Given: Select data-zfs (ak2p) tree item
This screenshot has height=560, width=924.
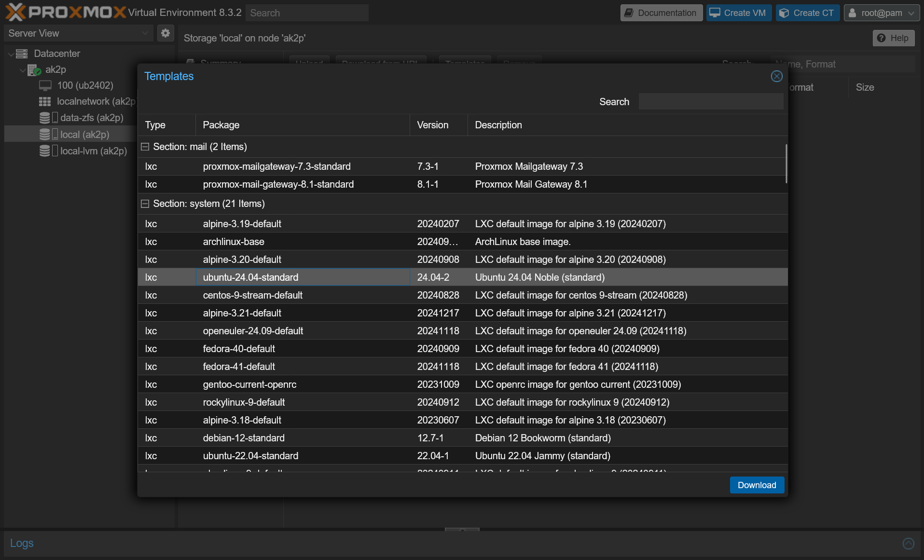Looking at the screenshot, I should [x=92, y=118].
